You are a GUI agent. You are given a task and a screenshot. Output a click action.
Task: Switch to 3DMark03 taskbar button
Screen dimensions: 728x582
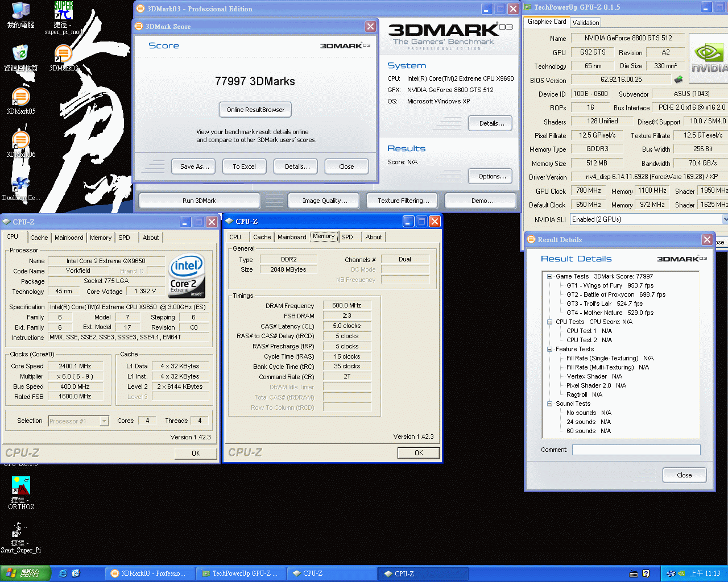(x=150, y=573)
